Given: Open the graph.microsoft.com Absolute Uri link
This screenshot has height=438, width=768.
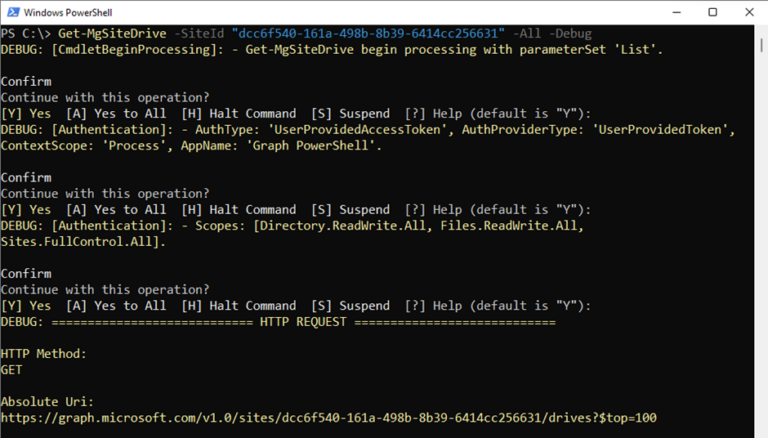Looking at the screenshot, I should [x=328, y=417].
